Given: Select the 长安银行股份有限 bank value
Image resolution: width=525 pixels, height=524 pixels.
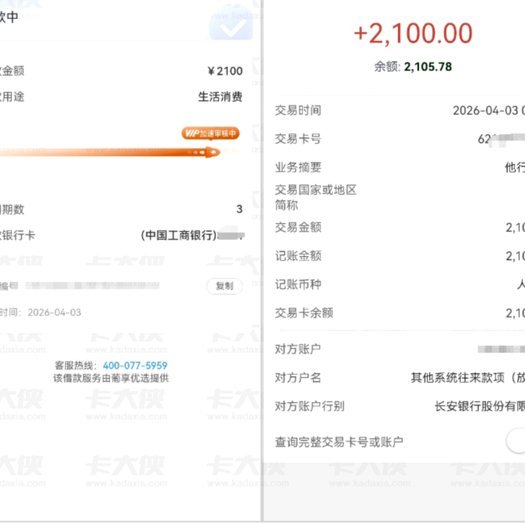Looking at the screenshot, I should pyautogui.click(x=480, y=406).
